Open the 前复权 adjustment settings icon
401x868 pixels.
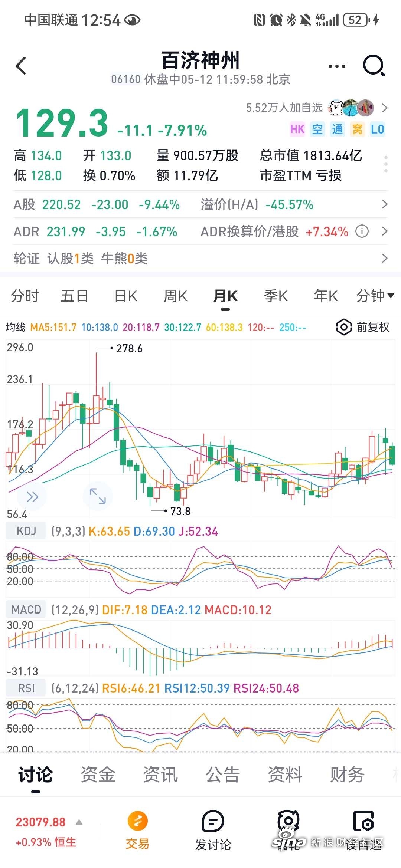(x=344, y=327)
